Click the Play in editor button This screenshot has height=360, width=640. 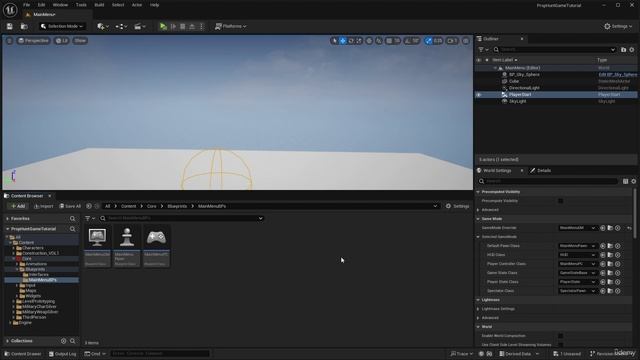tap(163, 27)
